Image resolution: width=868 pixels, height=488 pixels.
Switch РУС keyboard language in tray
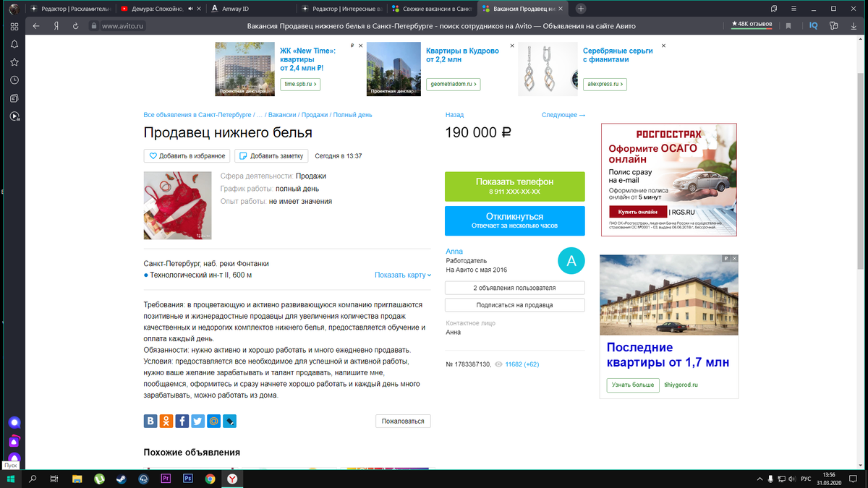(806, 479)
